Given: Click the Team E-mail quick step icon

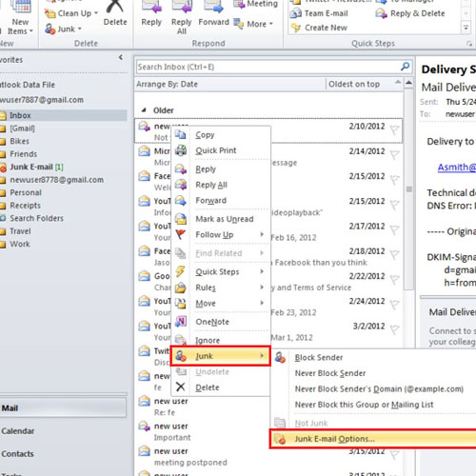Looking at the screenshot, I should coord(296,13).
